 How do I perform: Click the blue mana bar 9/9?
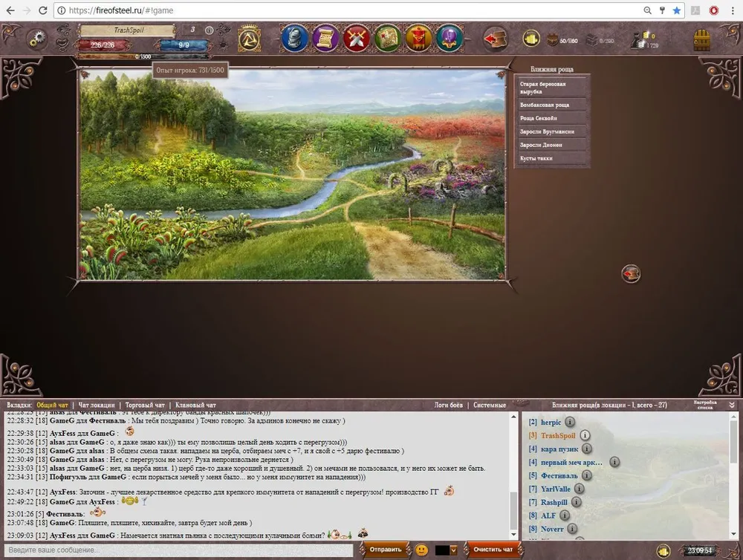point(184,45)
